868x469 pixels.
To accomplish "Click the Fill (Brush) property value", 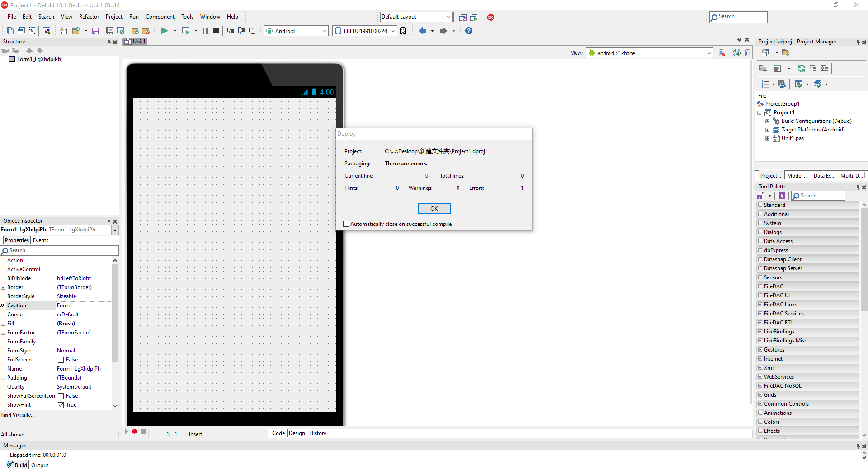I will pos(83,324).
